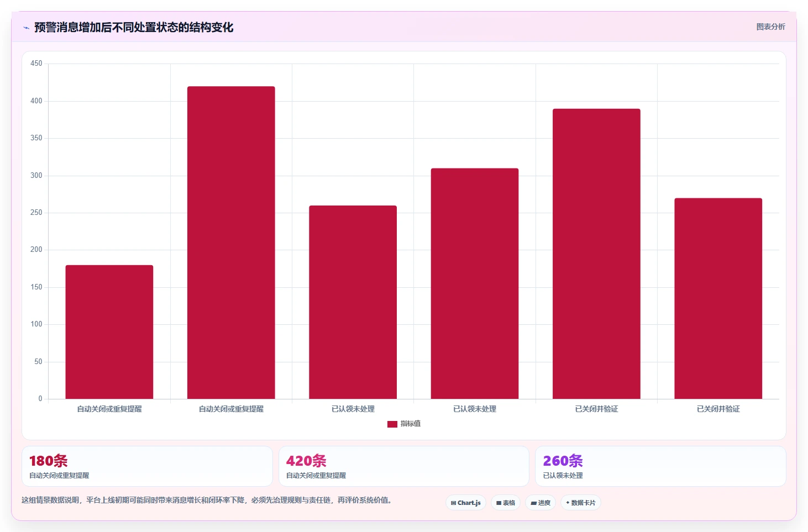The height and width of the screenshot is (532, 808).
Task: Click the x-axis label under the 180 bar
Action: pos(109,409)
